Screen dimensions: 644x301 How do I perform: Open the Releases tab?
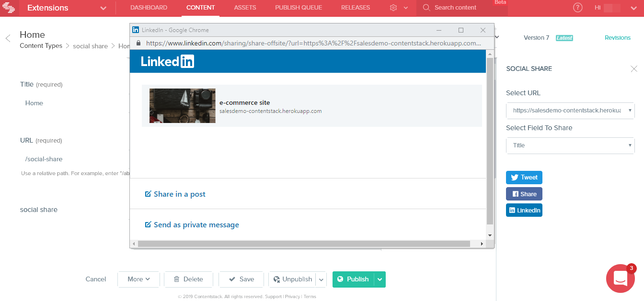(356, 8)
